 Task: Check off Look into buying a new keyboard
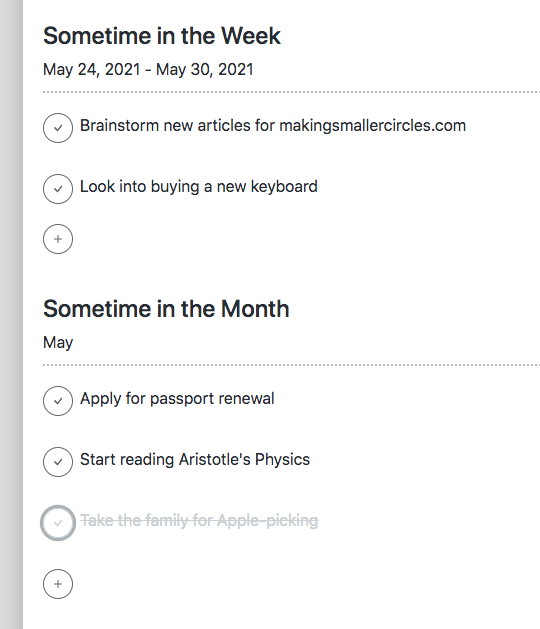pos(58,189)
